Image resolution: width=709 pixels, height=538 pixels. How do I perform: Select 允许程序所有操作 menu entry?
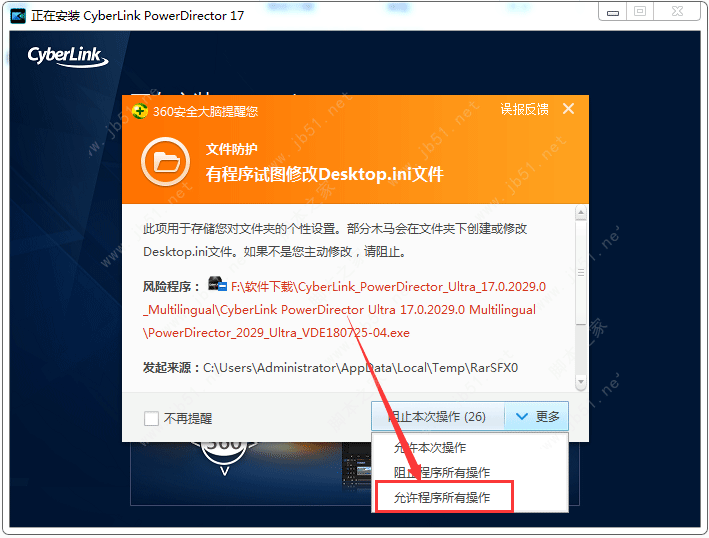pos(442,497)
